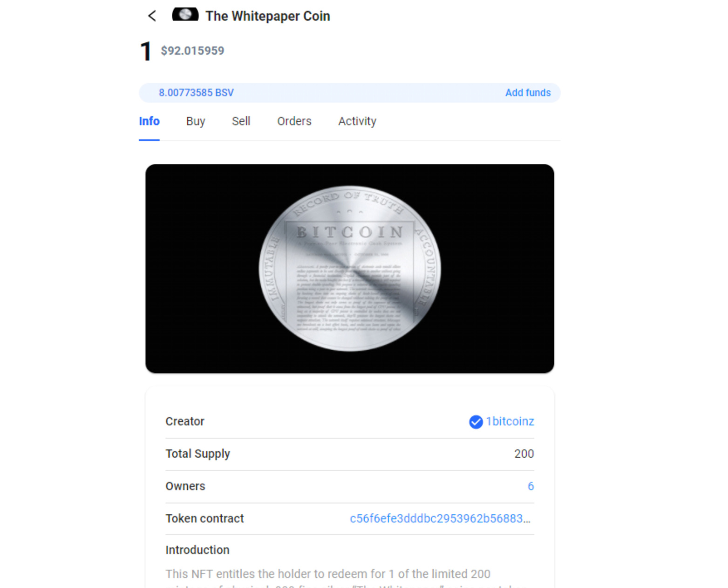Click the verified badge beside 1bitcoinz

pos(476,422)
